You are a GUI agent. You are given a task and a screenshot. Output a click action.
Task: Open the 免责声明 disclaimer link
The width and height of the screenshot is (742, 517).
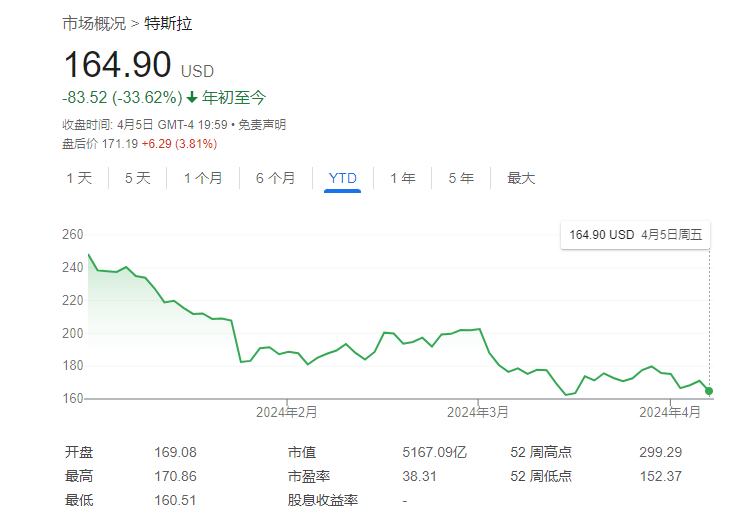tap(262, 125)
